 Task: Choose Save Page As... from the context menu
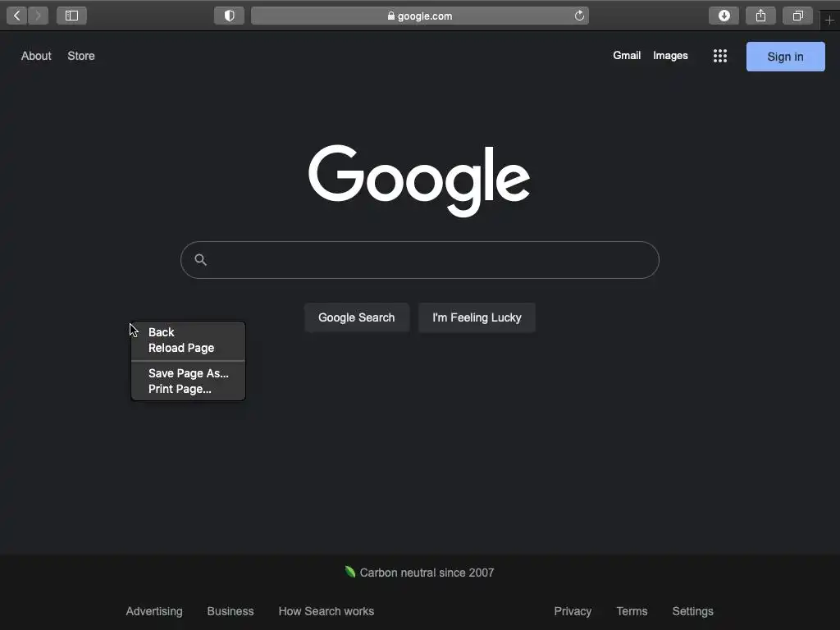click(188, 373)
